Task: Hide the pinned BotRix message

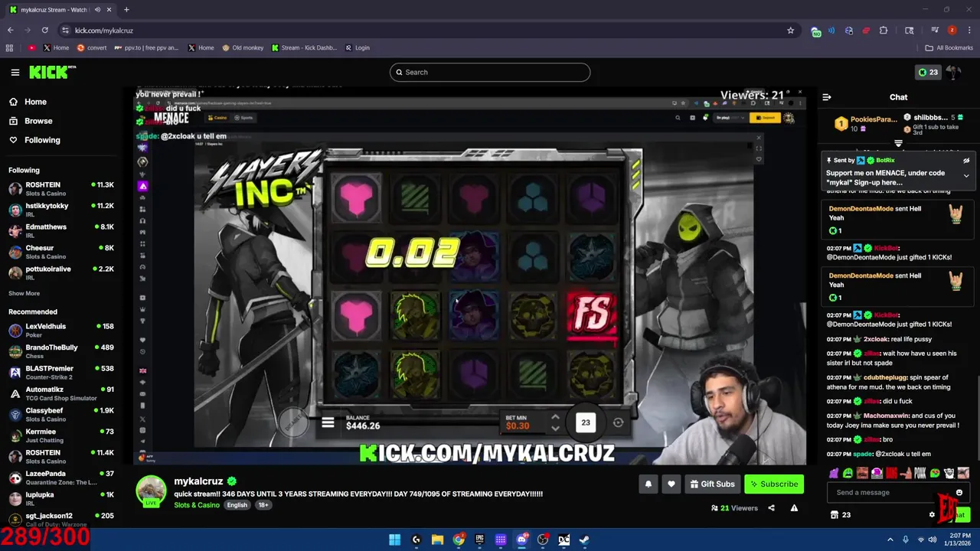Action: pyautogui.click(x=966, y=161)
